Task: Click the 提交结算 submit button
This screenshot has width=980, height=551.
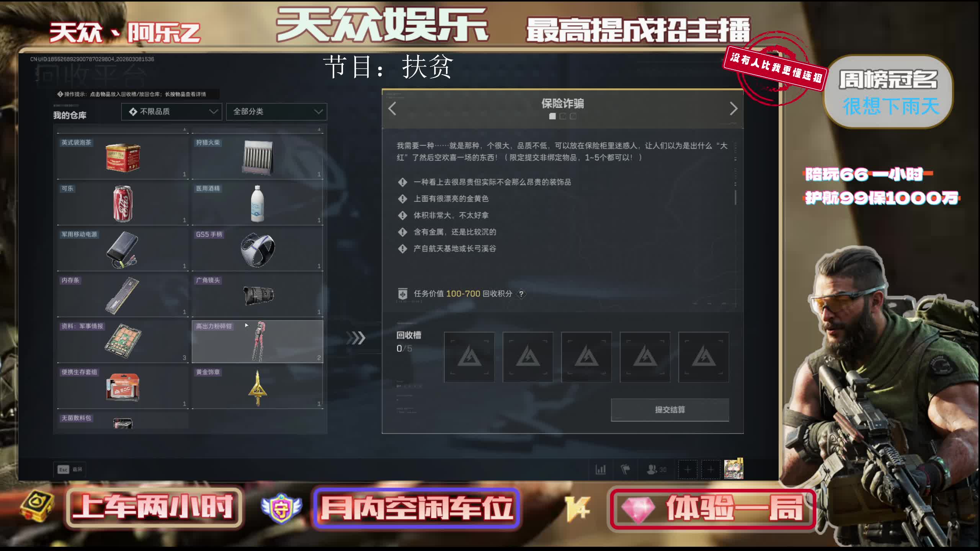Action: pos(670,410)
